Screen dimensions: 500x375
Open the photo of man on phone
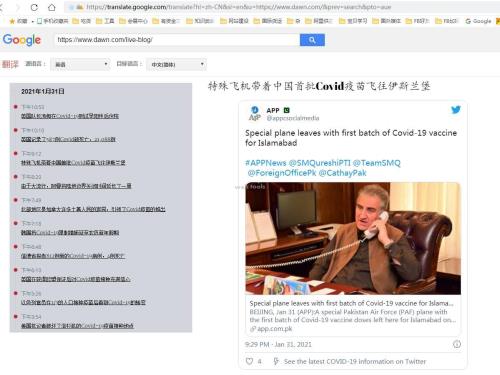click(353, 238)
